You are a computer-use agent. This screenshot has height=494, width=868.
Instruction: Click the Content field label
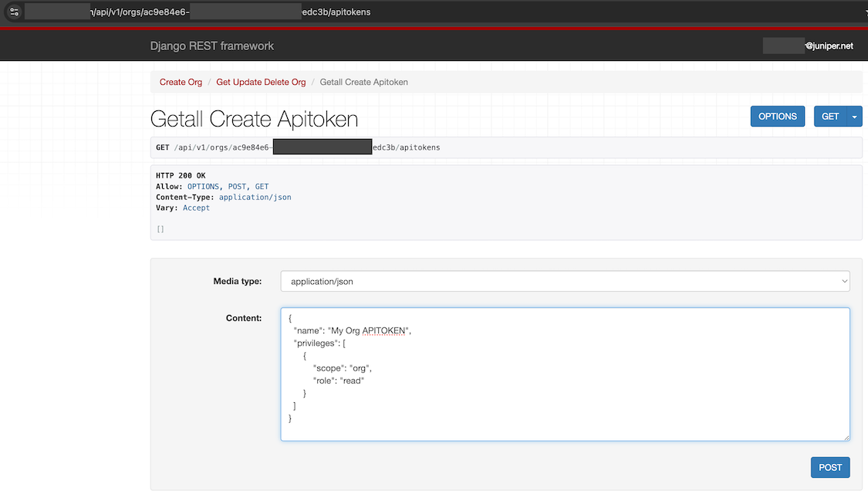coord(244,318)
